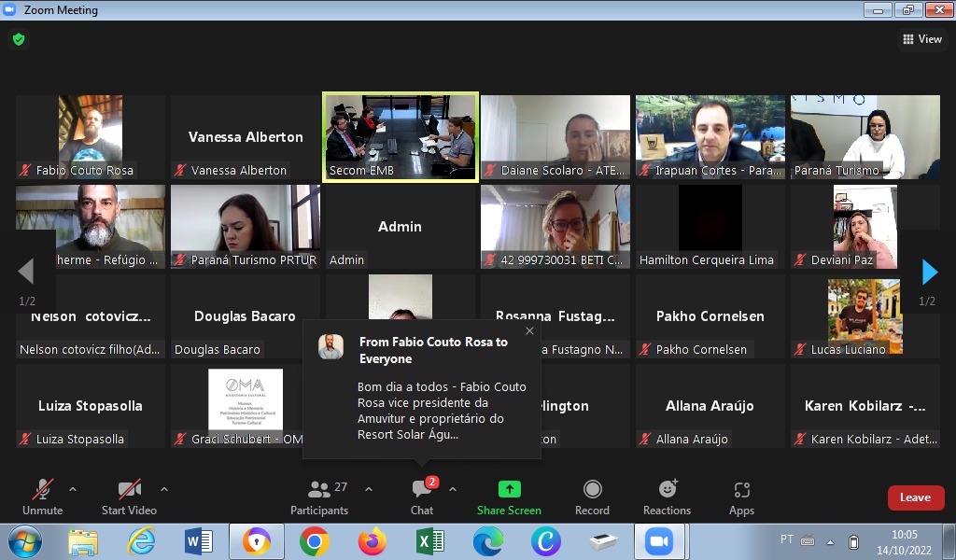The height and width of the screenshot is (560, 956).
Task: Select Lucas Luciano video tile
Action: [865, 316]
